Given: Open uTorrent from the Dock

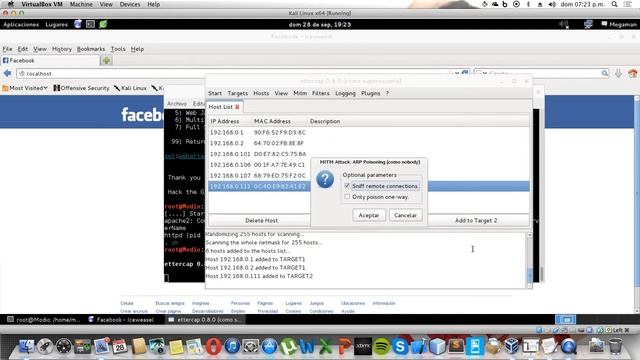Looking at the screenshot, I should 288,347.
